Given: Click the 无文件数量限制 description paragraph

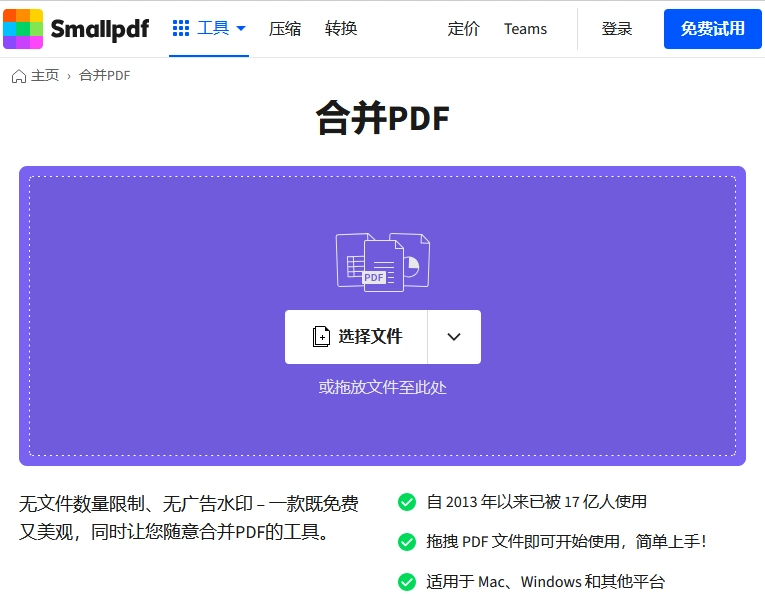Looking at the screenshot, I should pos(189,518).
